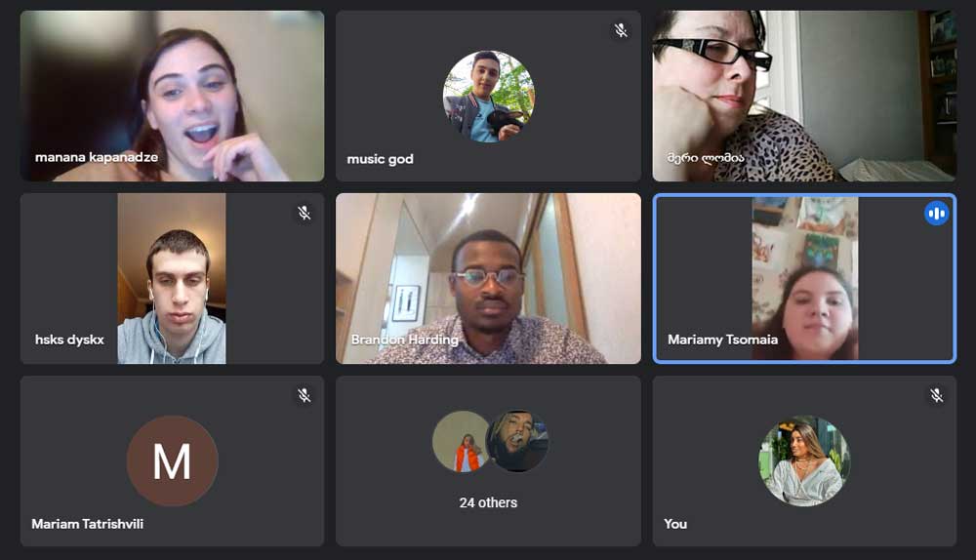Click bearded man avatar in others tile
The width and height of the screenshot is (976, 560).
(x=518, y=441)
